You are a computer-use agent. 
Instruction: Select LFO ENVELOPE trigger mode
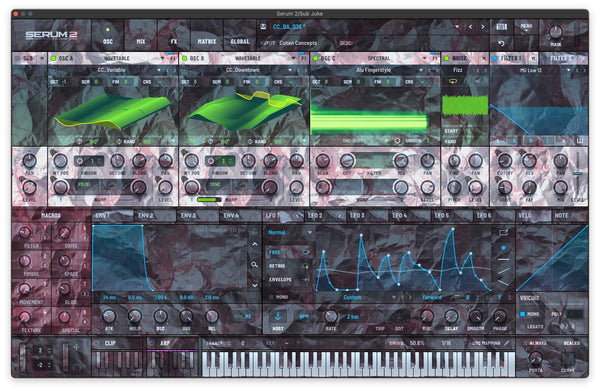point(289,280)
